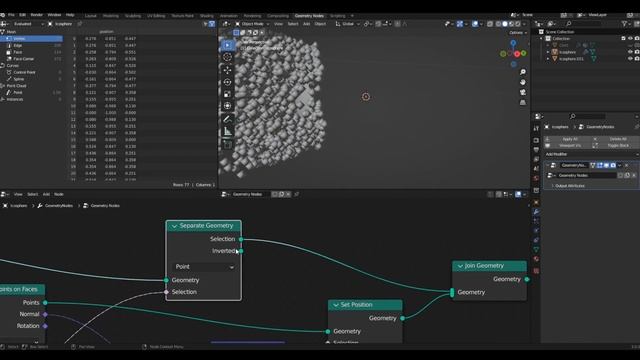Select the Cursor tool in viewport toolbar
The height and width of the screenshot is (360, 640).
point(227,57)
